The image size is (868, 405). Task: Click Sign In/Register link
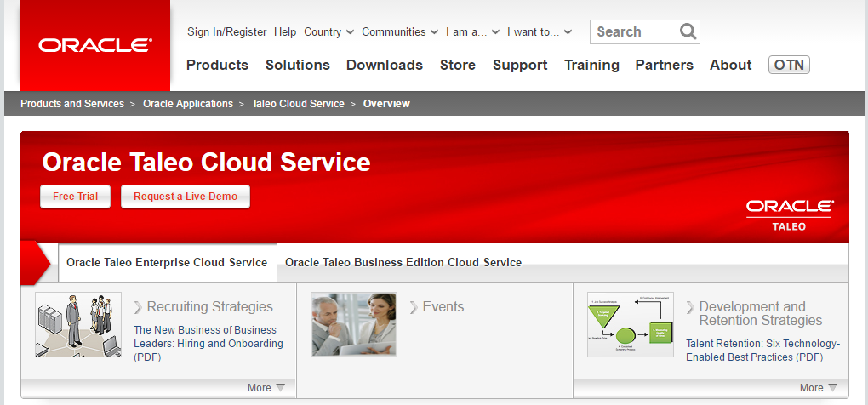(227, 32)
